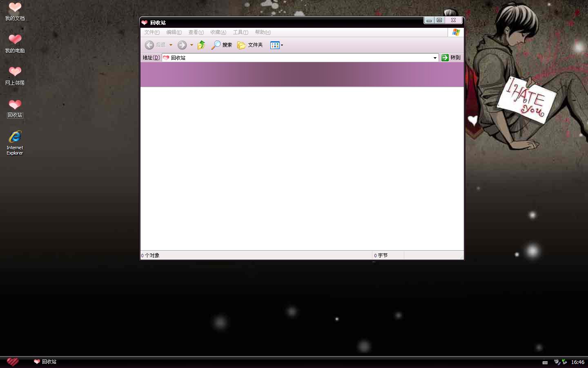Minimize the 回收站 window
The height and width of the screenshot is (368, 588).
[x=429, y=20]
